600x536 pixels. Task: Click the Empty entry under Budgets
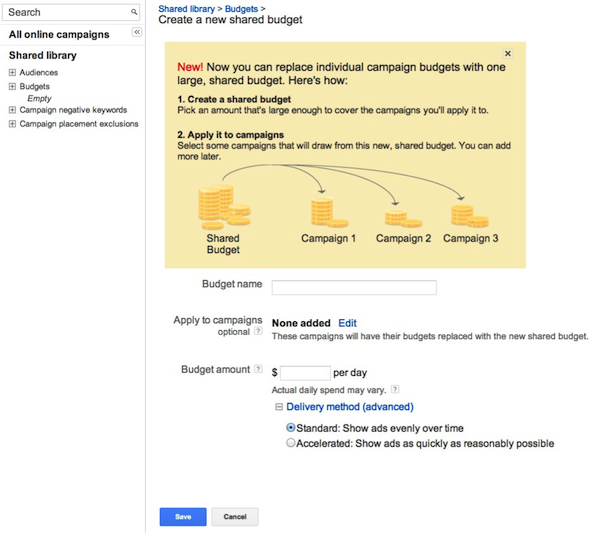click(39, 98)
